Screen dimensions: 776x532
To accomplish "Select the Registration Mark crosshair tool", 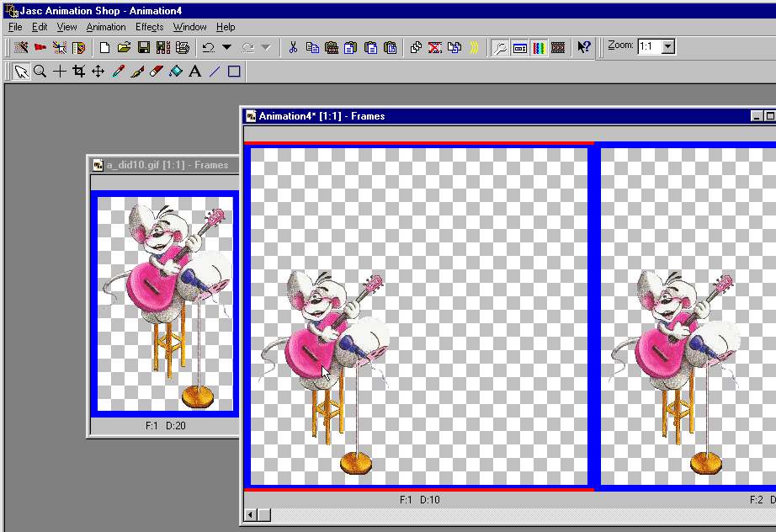I will point(60,72).
